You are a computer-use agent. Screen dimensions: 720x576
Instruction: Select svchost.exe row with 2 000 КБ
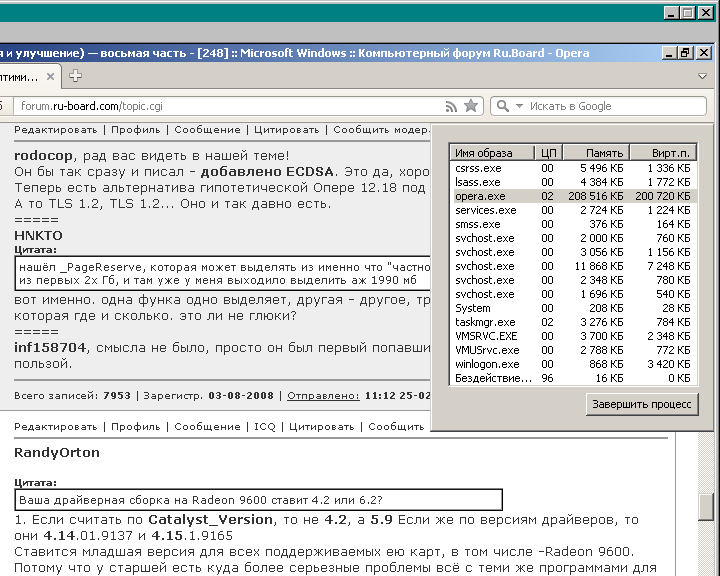click(573, 238)
